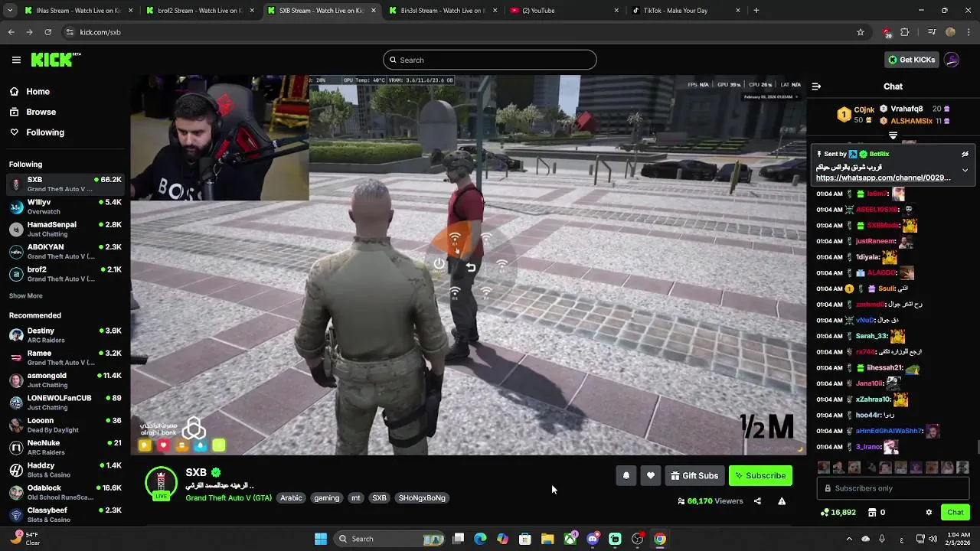This screenshot has width=980, height=551.
Task: Click the Subscribers only chat input
Action: [x=893, y=488]
